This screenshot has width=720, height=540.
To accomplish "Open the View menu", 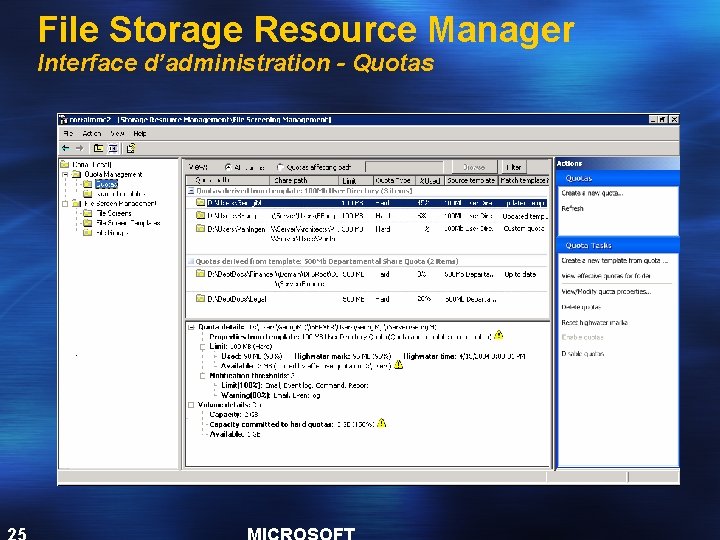I will pyautogui.click(x=117, y=134).
